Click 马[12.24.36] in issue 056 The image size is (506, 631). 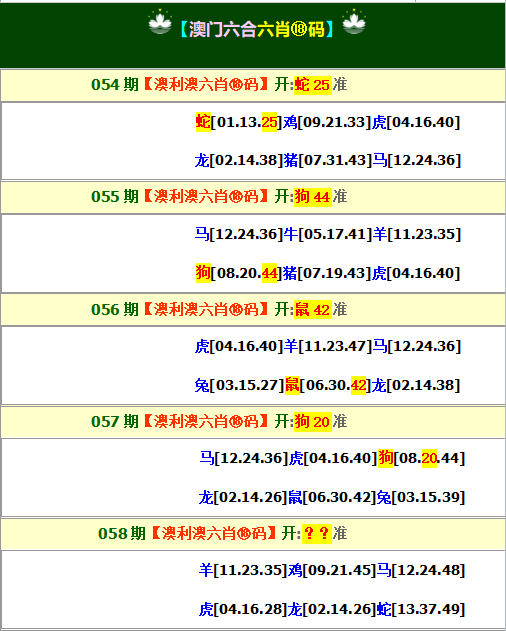coord(417,346)
